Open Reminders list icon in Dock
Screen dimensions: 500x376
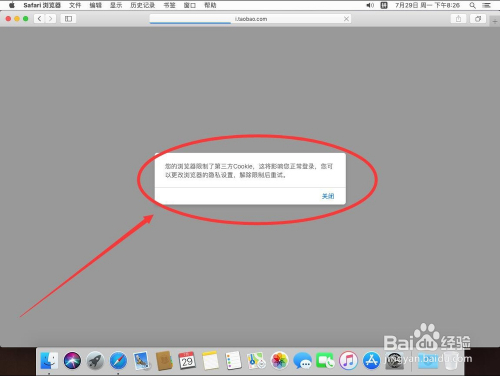click(233, 361)
